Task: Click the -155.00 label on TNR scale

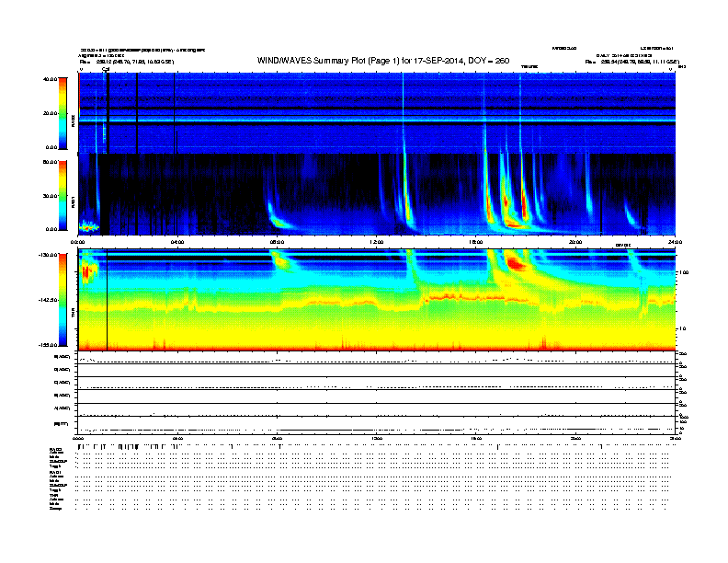Action: (49, 345)
